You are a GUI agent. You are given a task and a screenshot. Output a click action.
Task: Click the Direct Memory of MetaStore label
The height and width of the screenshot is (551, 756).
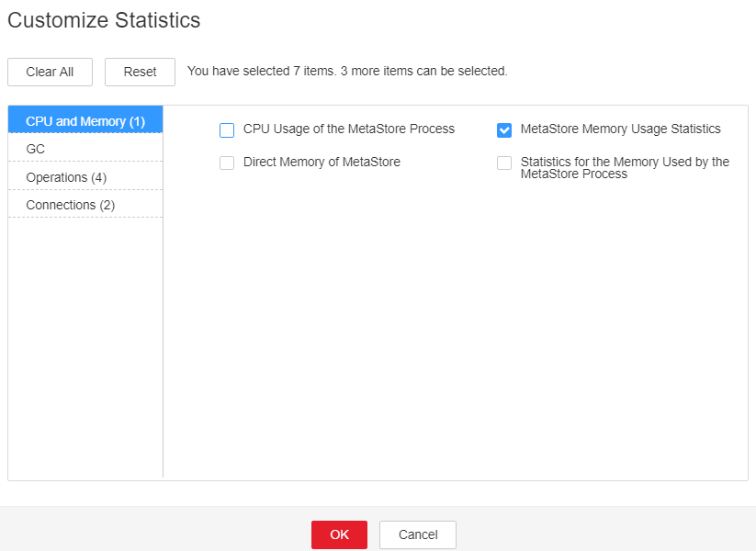tap(322, 162)
